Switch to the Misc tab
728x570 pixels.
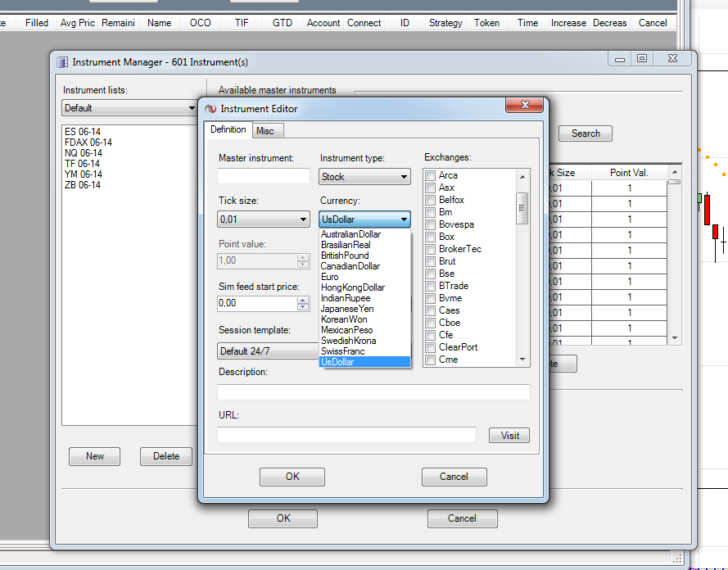[x=268, y=131]
